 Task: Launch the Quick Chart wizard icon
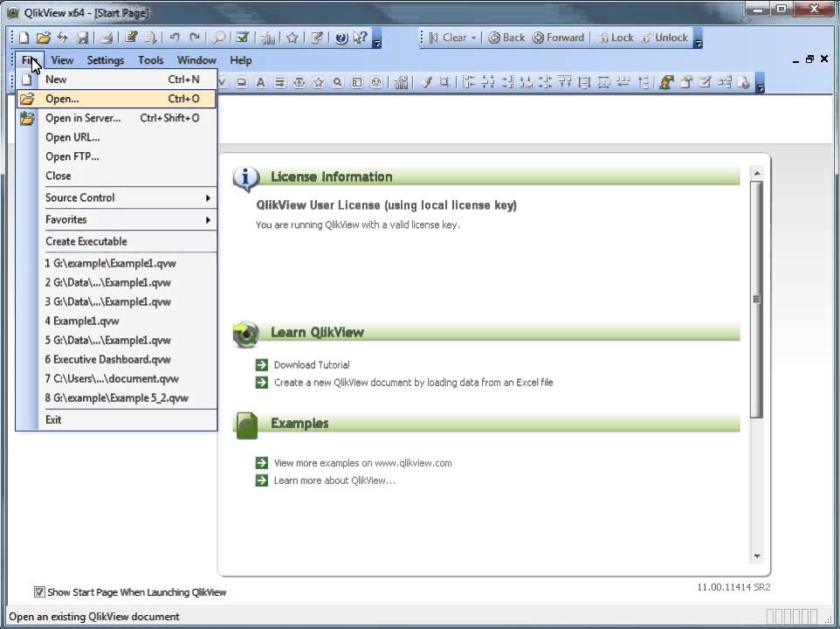click(268, 38)
